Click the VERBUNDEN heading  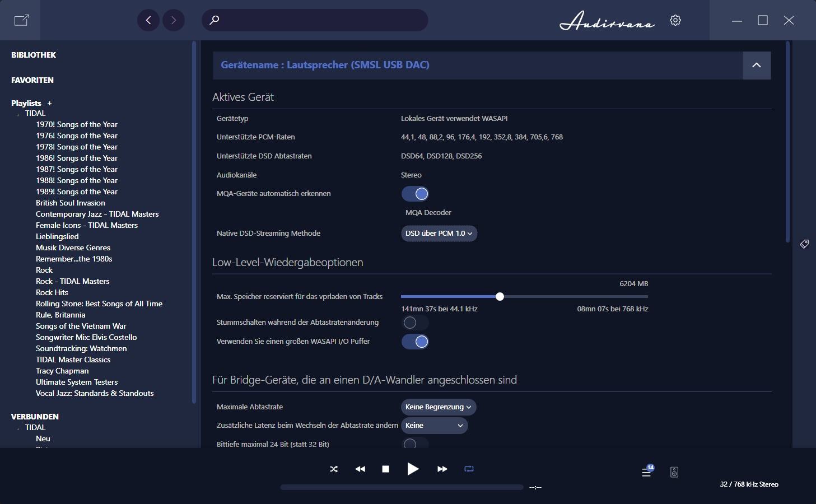pos(35,417)
